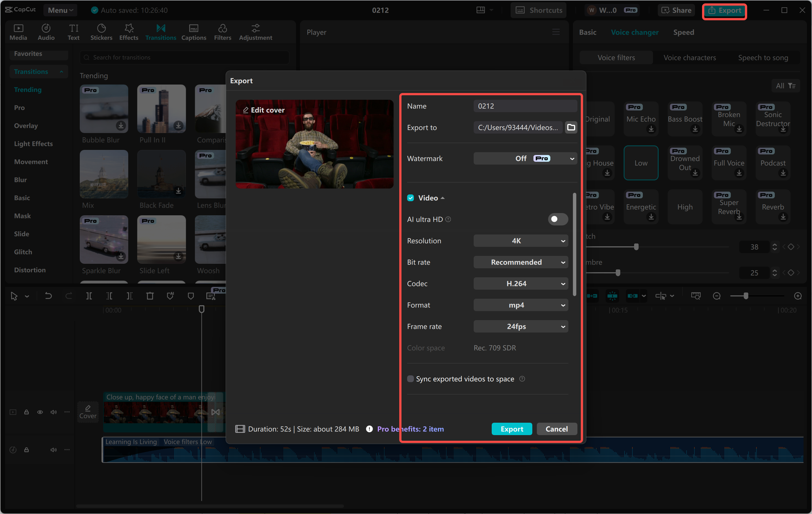
Task: Switch to the Speed tab
Action: pos(683,32)
